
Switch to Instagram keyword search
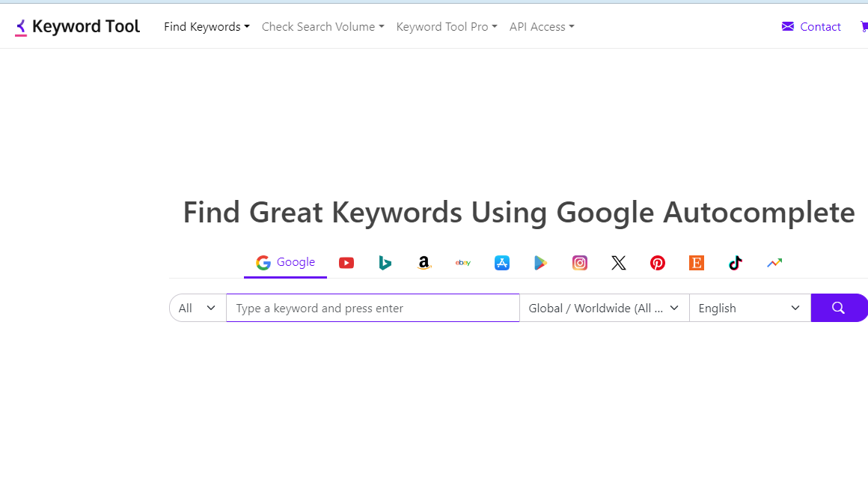580,263
